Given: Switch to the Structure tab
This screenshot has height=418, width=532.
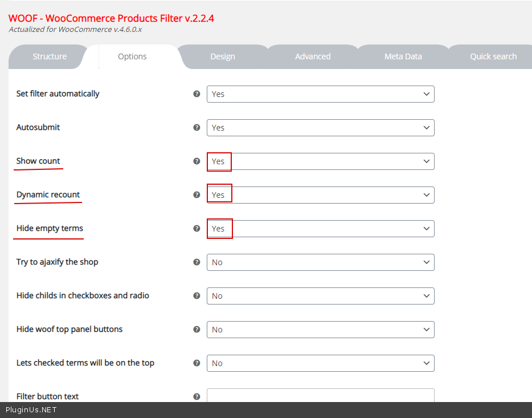Looking at the screenshot, I should point(50,56).
